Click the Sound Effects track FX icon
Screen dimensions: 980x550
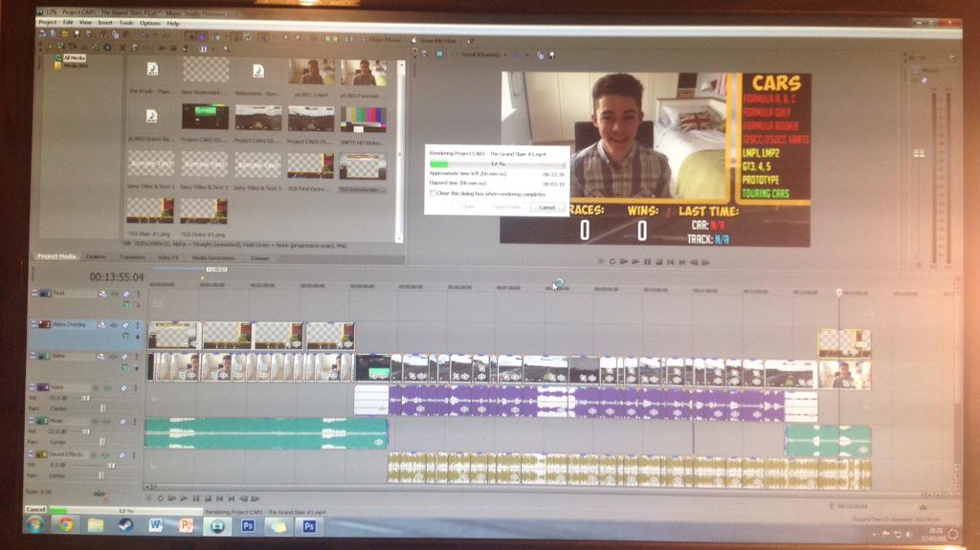point(104,455)
